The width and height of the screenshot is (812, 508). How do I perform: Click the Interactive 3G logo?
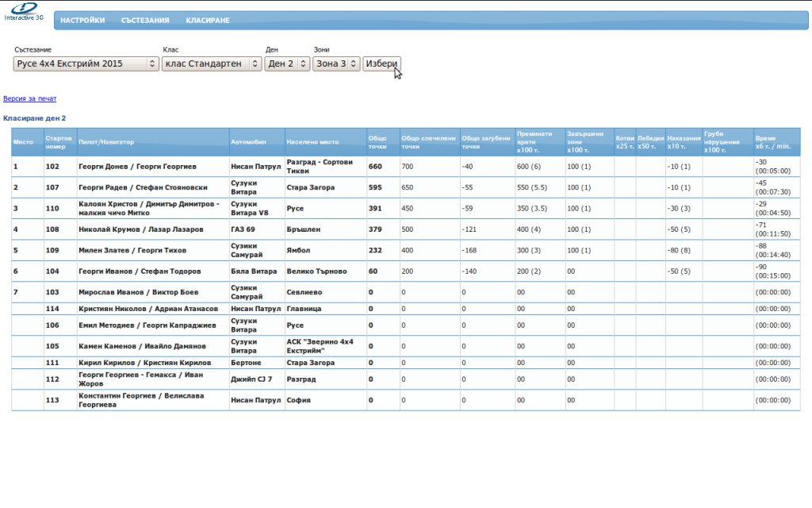tap(24, 11)
